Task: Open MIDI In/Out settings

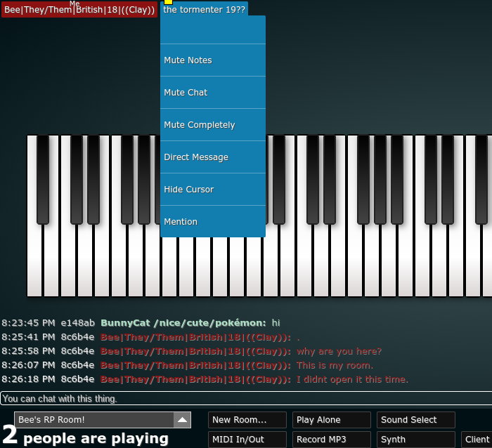Action: [x=247, y=440]
